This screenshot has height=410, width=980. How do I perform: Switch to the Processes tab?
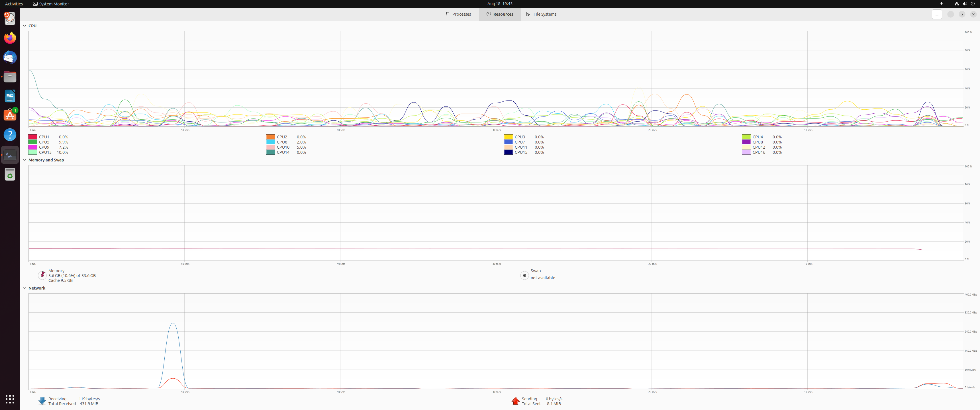point(458,14)
